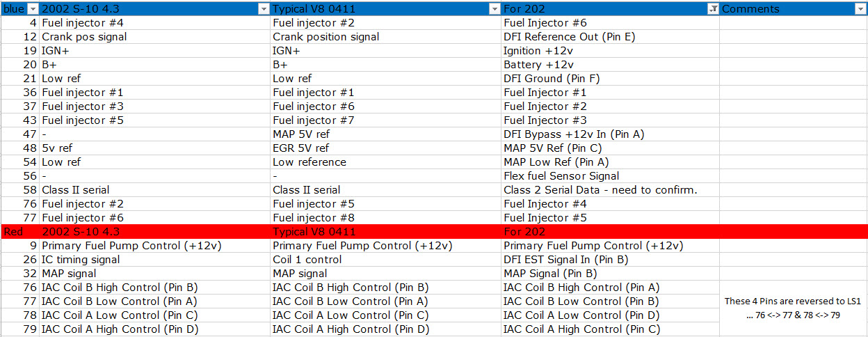868x337 pixels.
Task: Select the Coil 1 control cell
Action: [x=385, y=259]
